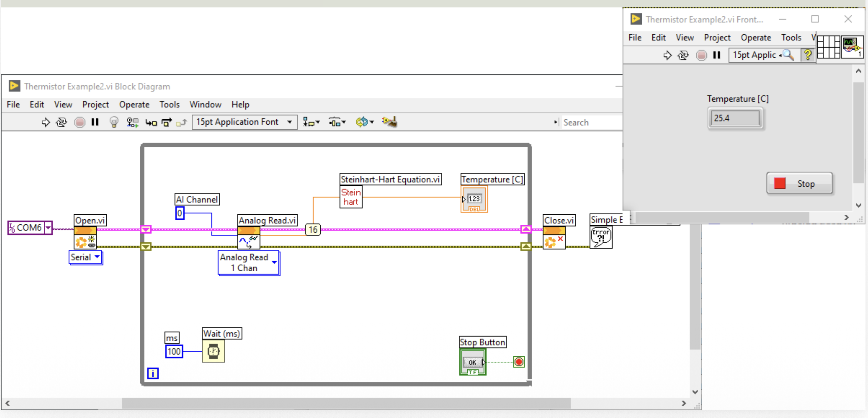
Task: Open Align Objects dropdown
Action: [311, 122]
